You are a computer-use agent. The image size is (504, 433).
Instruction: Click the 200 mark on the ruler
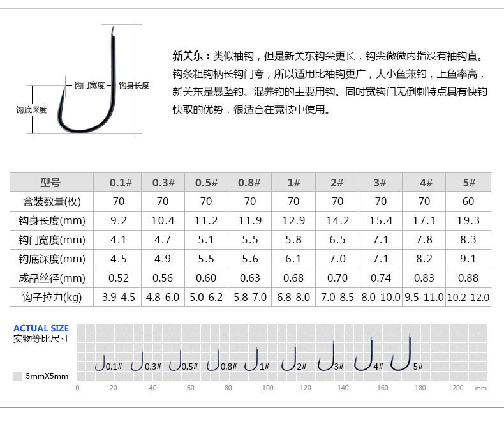coord(457,388)
